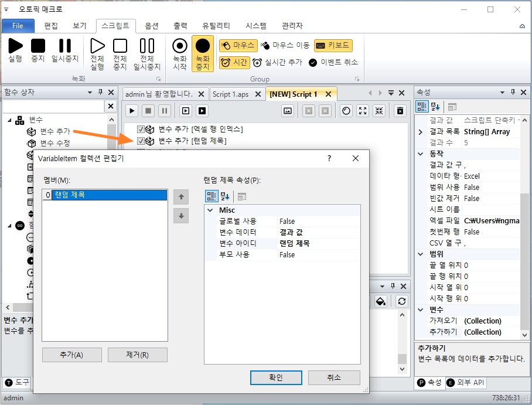The width and height of the screenshot is (532, 405).
Task: Collapse the 변수 tree node
Action: click(9, 120)
